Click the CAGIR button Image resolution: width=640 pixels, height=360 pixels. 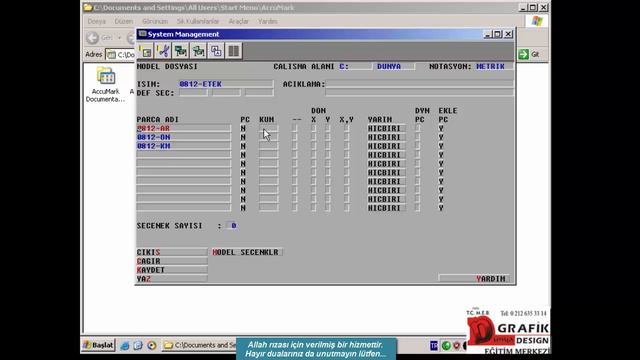click(172, 261)
